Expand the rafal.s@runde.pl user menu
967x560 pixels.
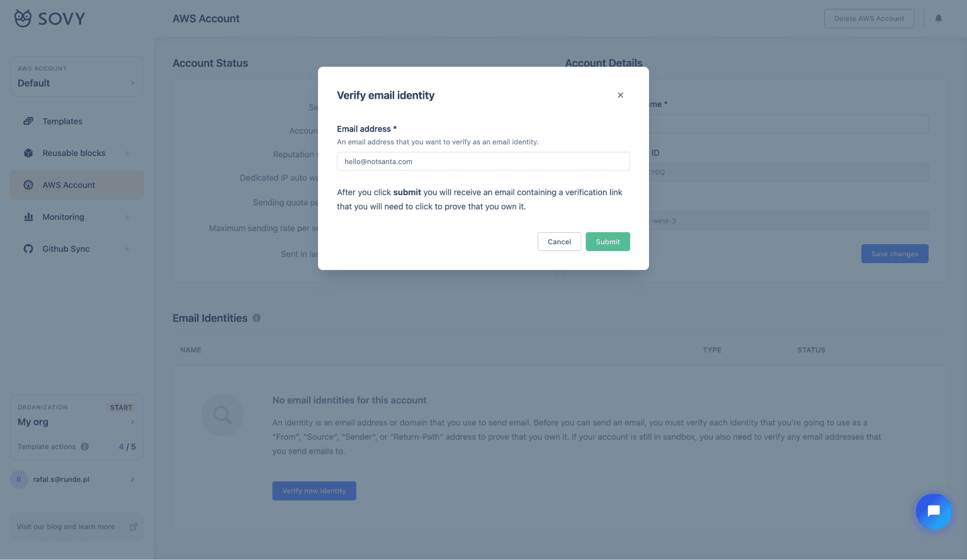(x=76, y=479)
